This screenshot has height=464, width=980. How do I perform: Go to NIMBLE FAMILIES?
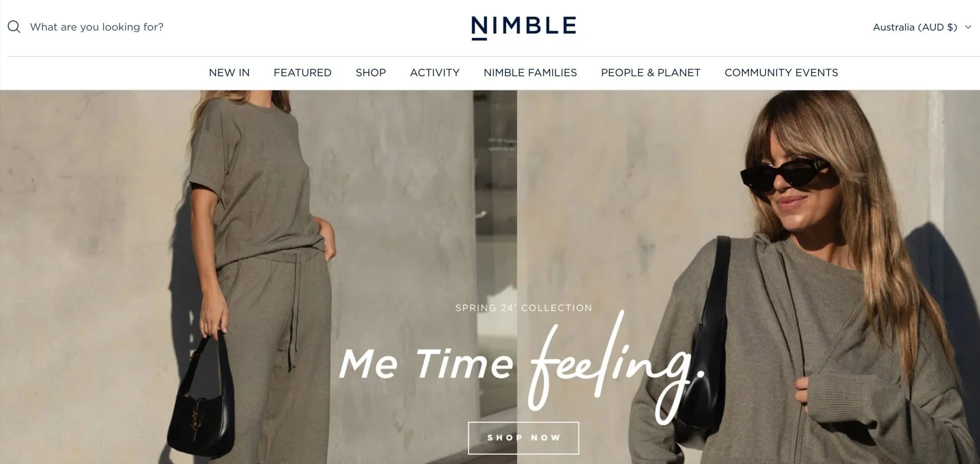pos(530,73)
